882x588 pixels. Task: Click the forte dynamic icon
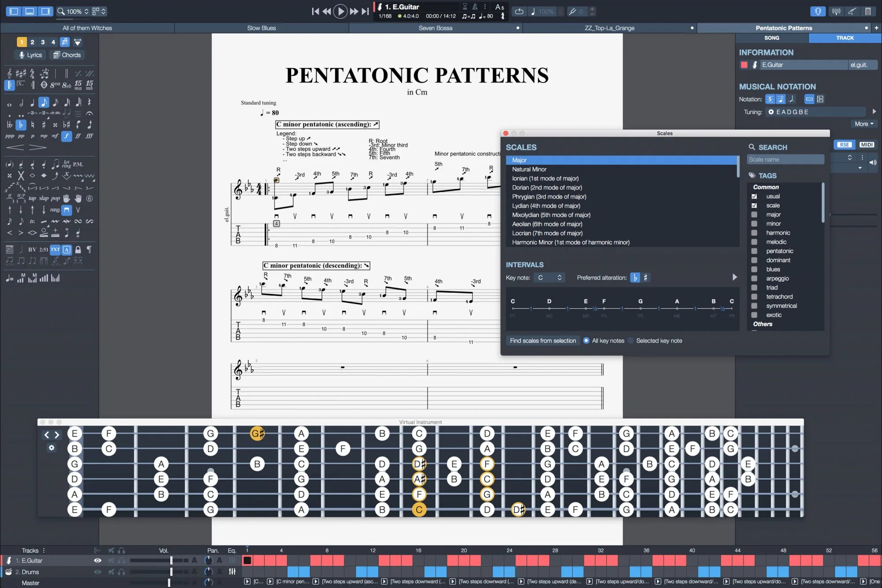click(x=66, y=136)
